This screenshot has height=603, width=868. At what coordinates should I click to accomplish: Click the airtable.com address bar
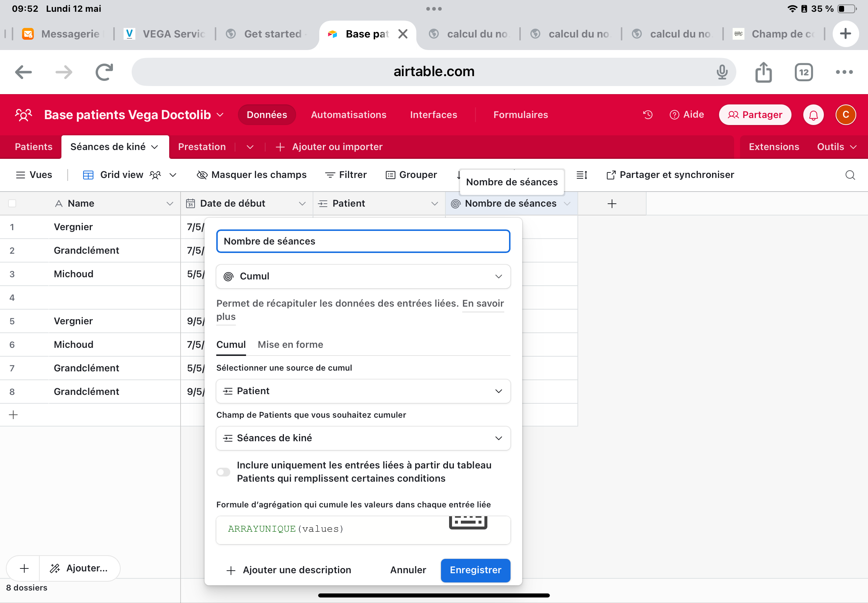(434, 72)
